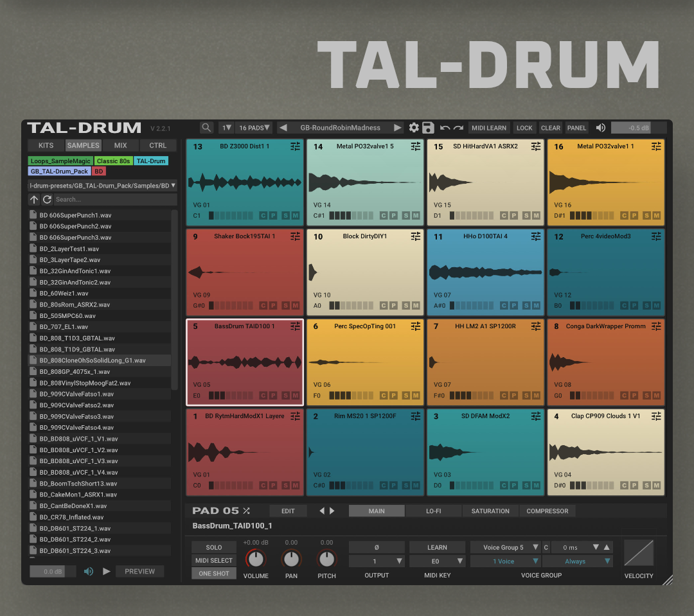Open pad 1 mixer settings icon

295,416
